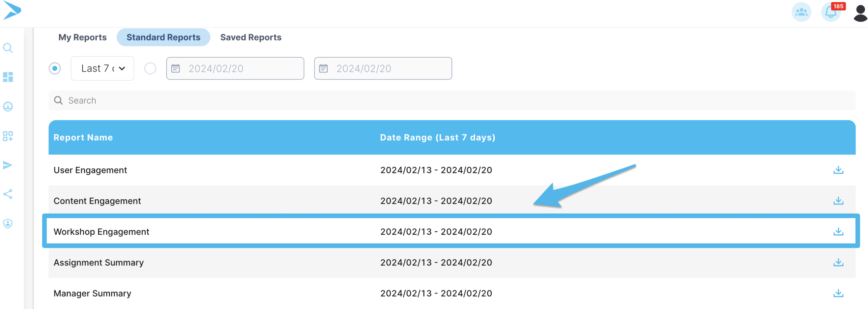
Task: Download the Manager Summary report
Action: tap(838, 293)
